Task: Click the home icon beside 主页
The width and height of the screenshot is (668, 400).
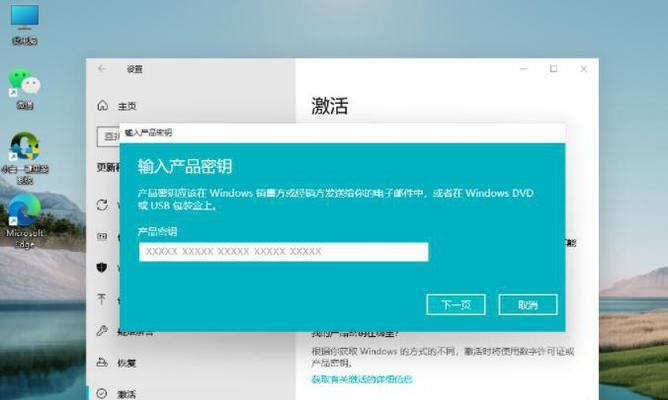Action: point(102,105)
